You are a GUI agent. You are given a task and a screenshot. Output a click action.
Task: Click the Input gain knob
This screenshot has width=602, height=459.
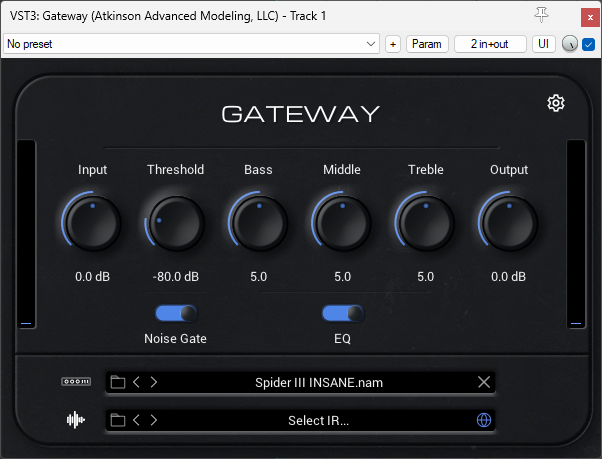point(92,223)
